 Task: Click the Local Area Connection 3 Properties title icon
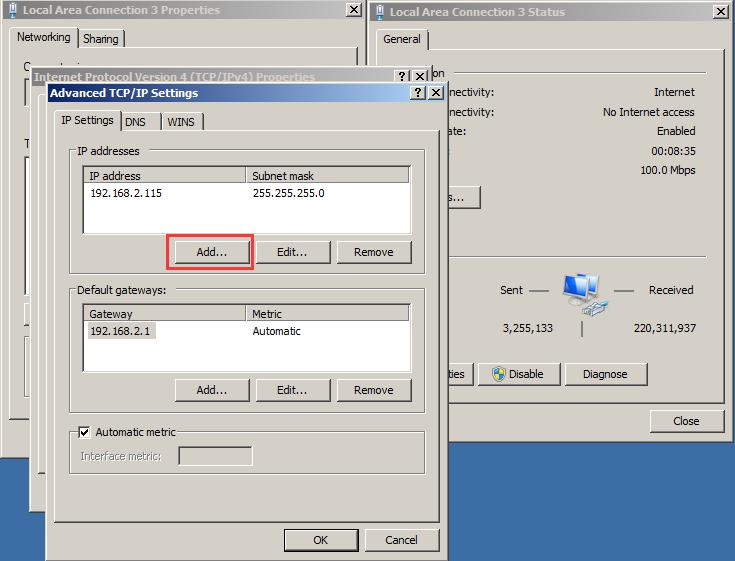11,10
